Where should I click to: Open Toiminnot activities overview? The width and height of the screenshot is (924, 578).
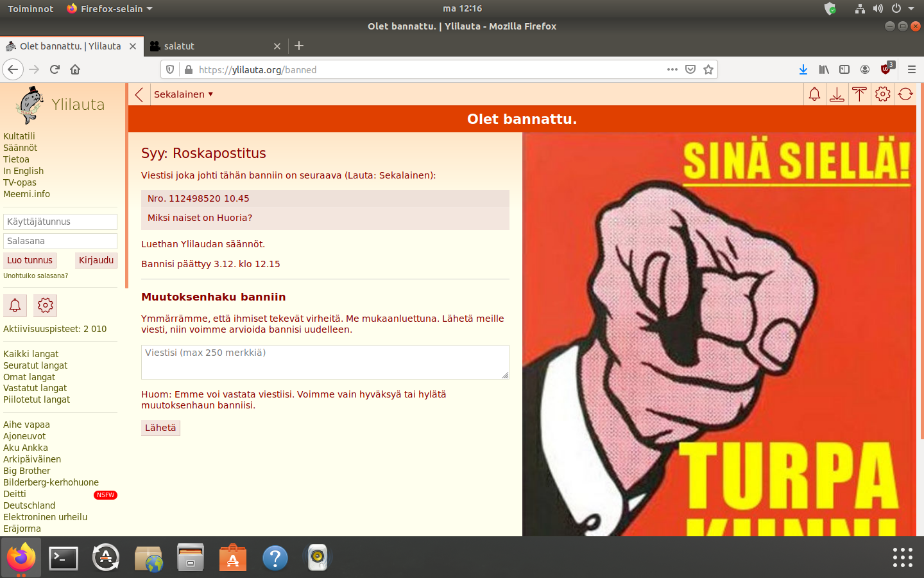pos(30,8)
